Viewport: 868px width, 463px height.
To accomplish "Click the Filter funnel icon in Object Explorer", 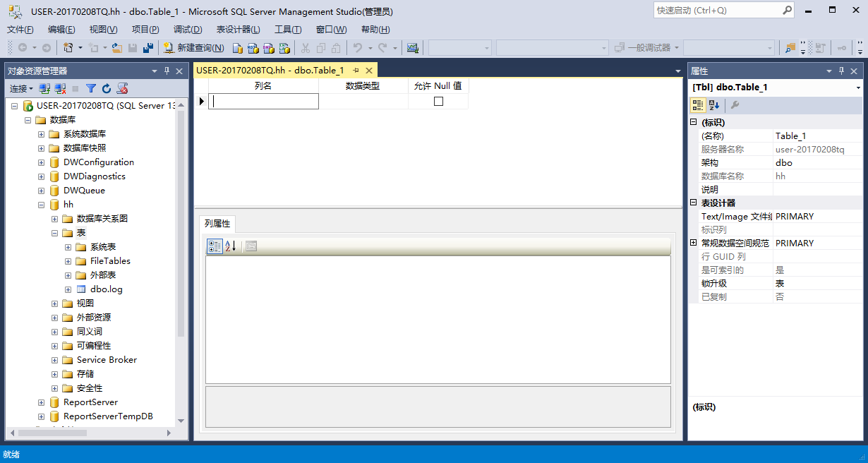I will [x=91, y=88].
